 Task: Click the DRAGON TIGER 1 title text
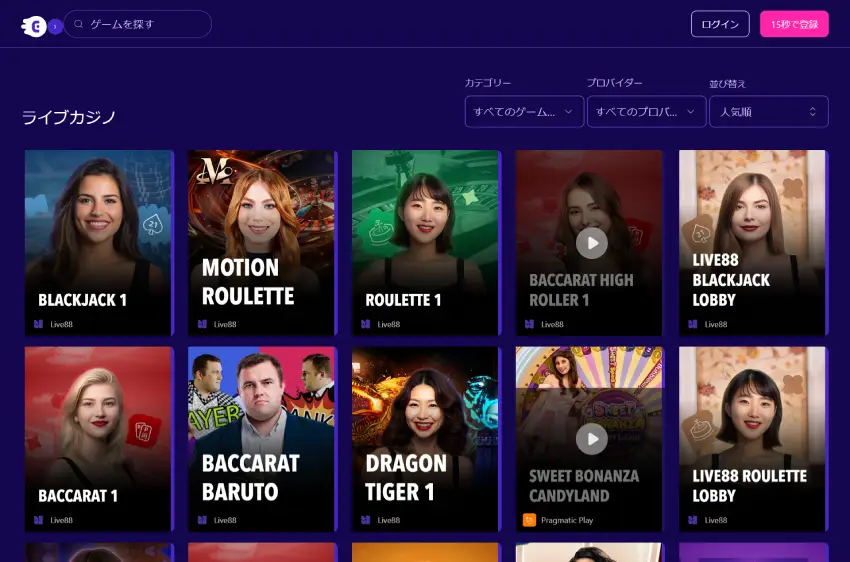click(x=406, y=478)
